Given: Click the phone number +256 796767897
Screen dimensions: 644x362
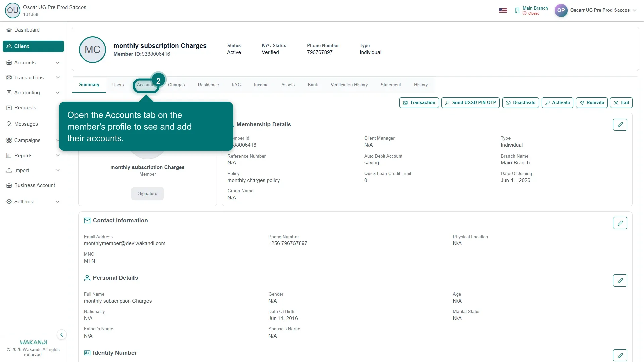Looking at the screenshot, I should (288, 243).
